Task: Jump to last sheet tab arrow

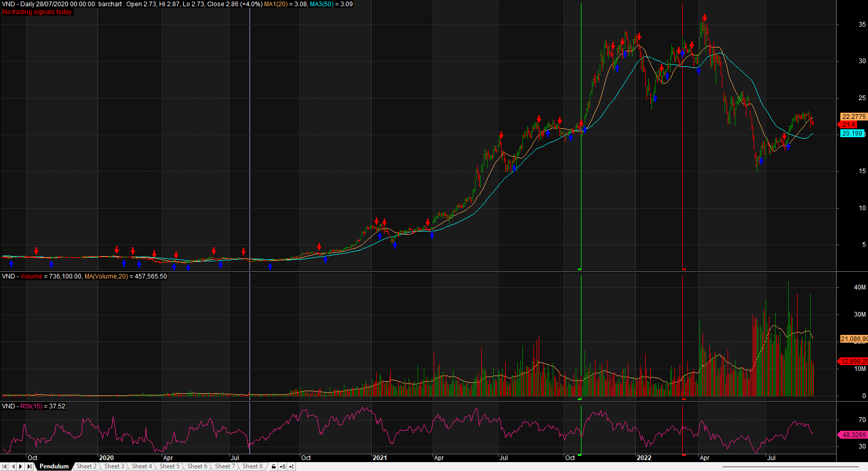Action: (29, 466)
